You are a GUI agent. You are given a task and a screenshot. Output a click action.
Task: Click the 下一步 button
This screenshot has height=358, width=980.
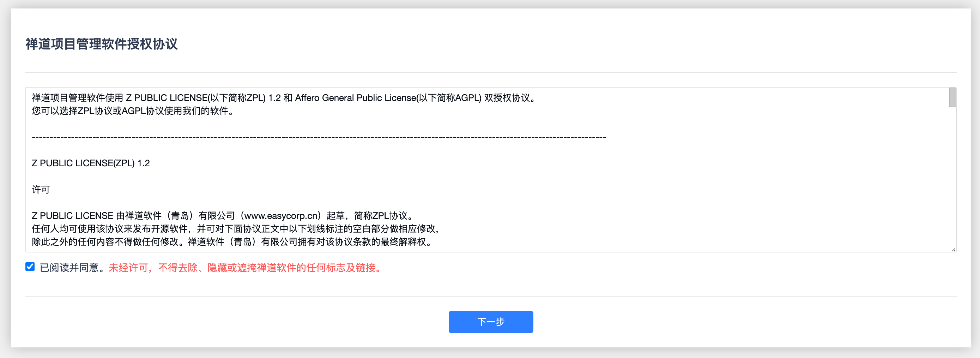[x=490, y=322]
